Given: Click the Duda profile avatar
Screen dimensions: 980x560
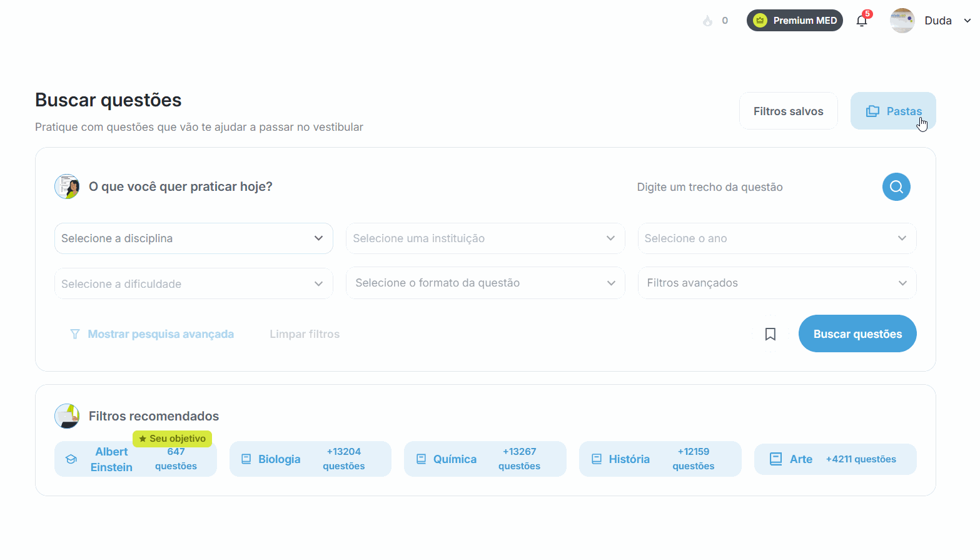Looking at the screenshot, I should (x=902, y=21).
